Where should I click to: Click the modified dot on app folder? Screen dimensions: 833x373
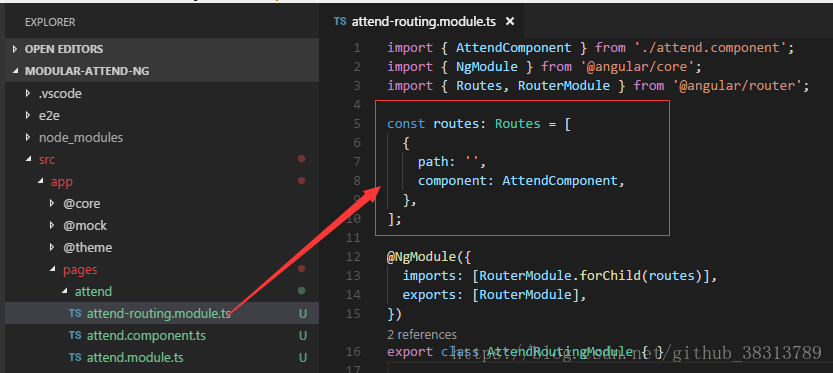pos(301,181)
